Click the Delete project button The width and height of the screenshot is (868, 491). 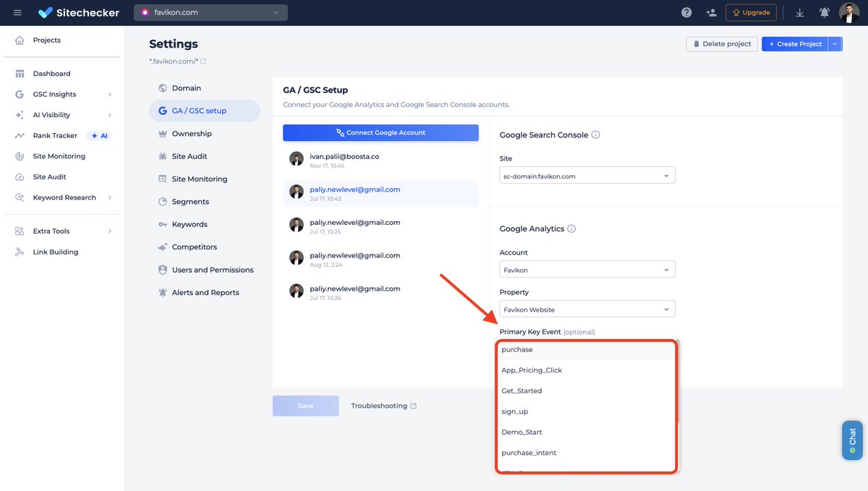tap(722, 44)
